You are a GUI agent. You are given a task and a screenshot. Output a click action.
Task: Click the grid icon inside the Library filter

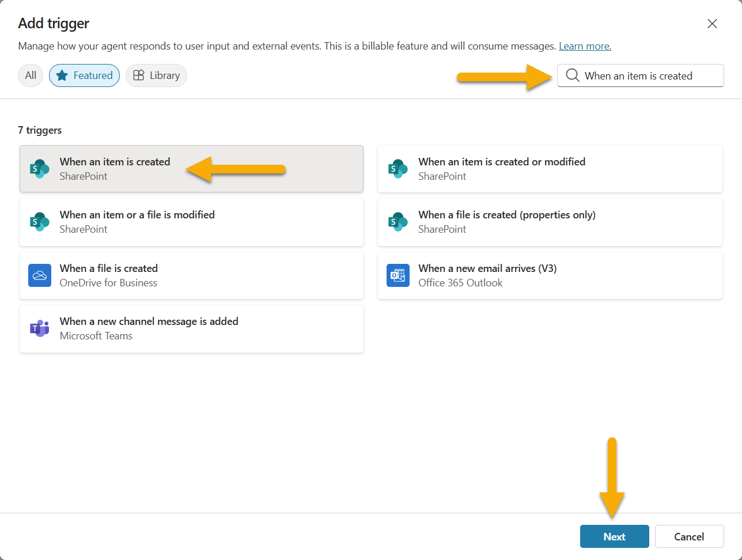138,75
